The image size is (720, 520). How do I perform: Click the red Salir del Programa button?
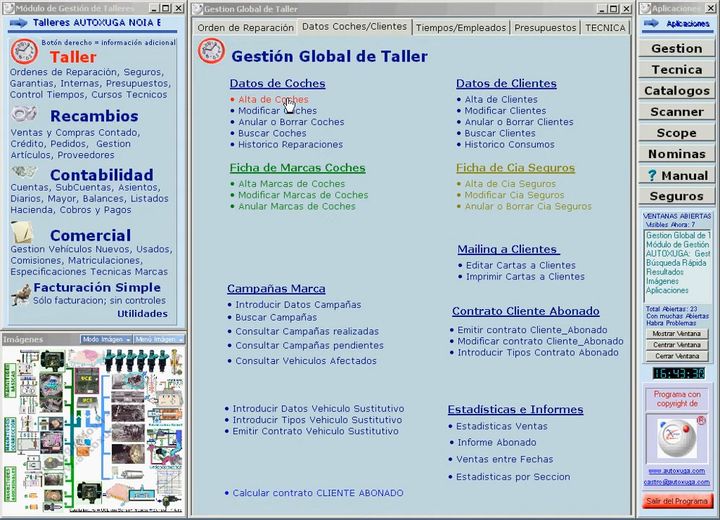pyautogui.click(x=677, y=501)
